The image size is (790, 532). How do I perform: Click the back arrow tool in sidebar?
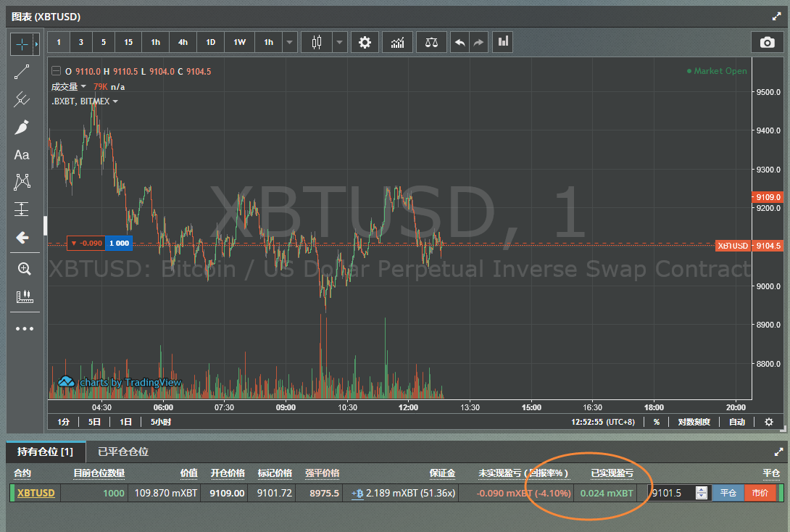point(22,237)
